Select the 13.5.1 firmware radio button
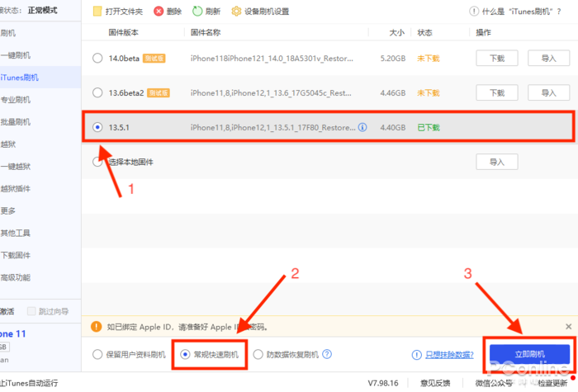578x392 pixels. tap(97, 127)
